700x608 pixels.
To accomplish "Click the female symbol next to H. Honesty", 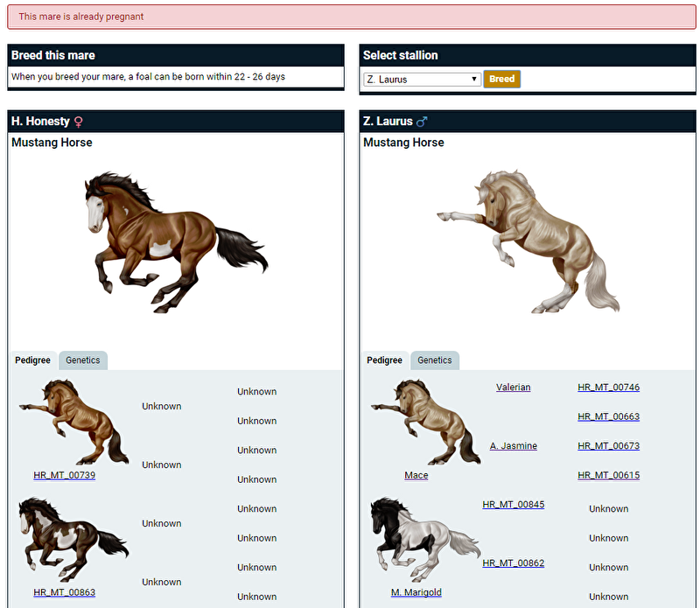I will 79,122.
